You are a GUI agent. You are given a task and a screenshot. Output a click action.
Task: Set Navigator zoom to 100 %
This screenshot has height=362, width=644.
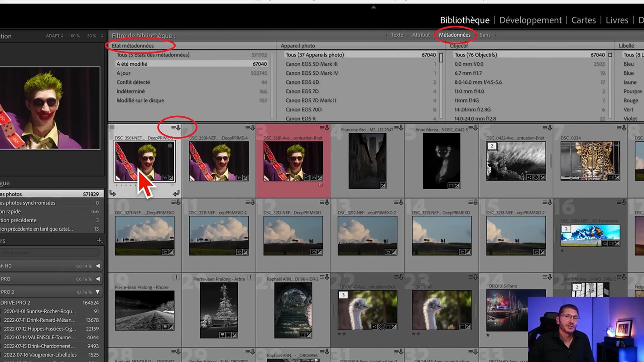pos(74,36)
